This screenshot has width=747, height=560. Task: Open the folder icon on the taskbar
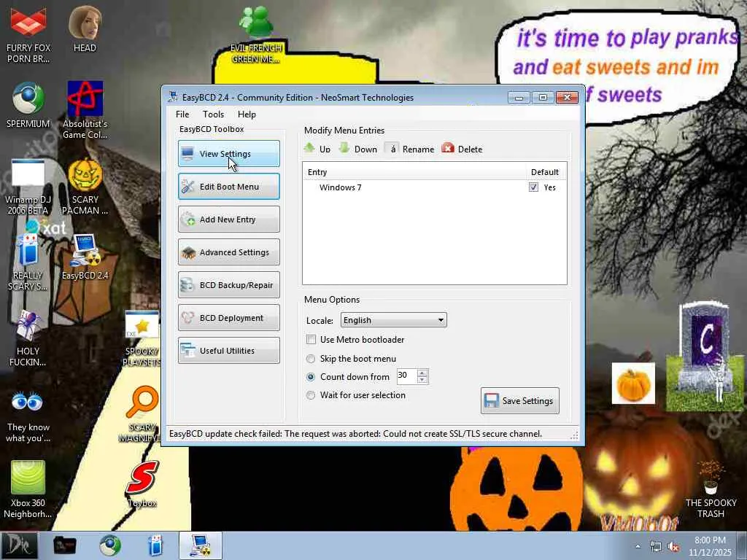point(64,545)
